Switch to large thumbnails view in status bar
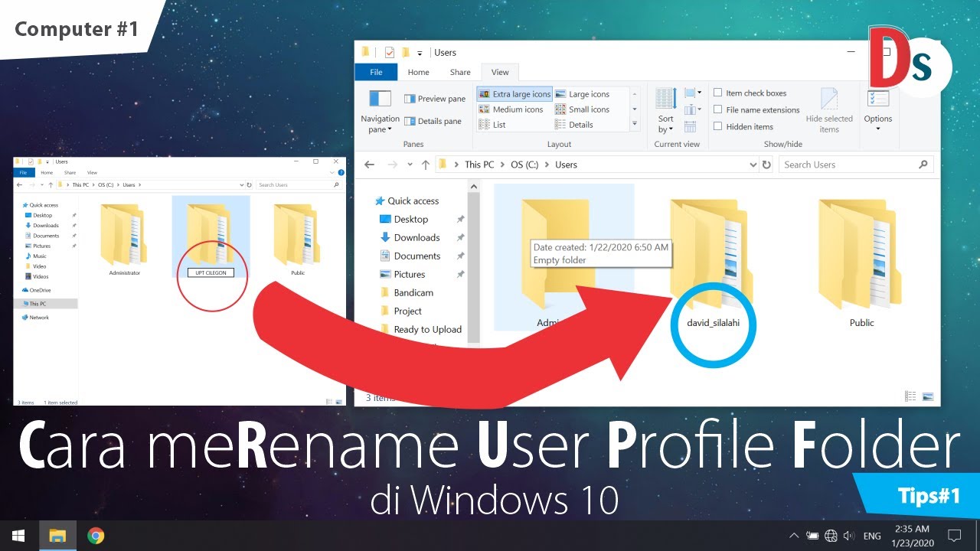Image resolution: width=980 pixels, height=551 pixels. point(928,396)
